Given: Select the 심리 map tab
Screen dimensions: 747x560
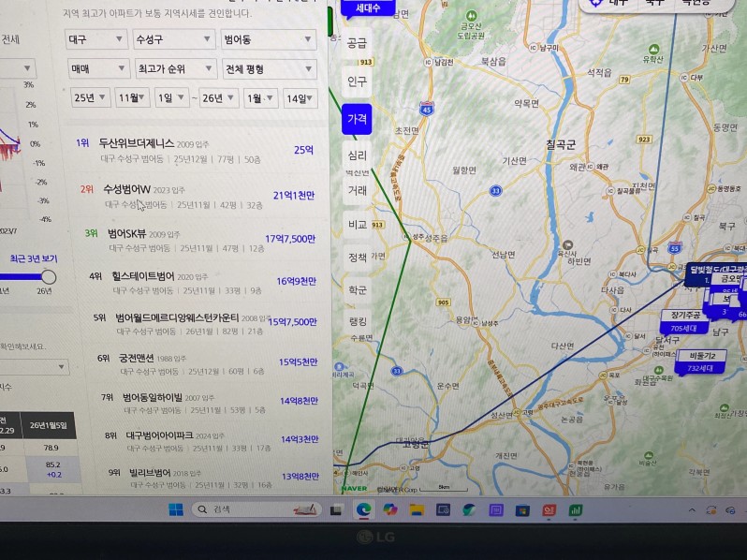Looking at the screenshot, I should coord(358,155).
